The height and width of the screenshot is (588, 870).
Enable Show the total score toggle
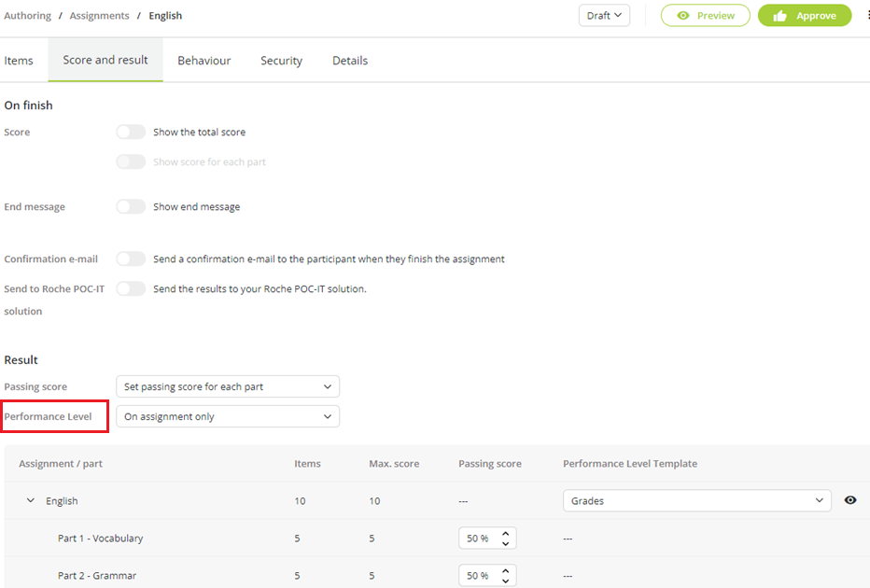(131, 132)
